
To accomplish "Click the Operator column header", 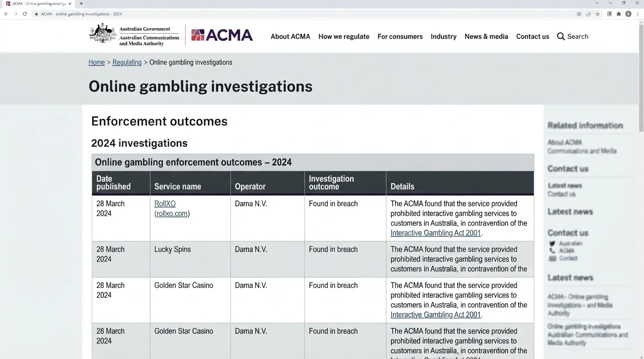I will coord(267,183).
